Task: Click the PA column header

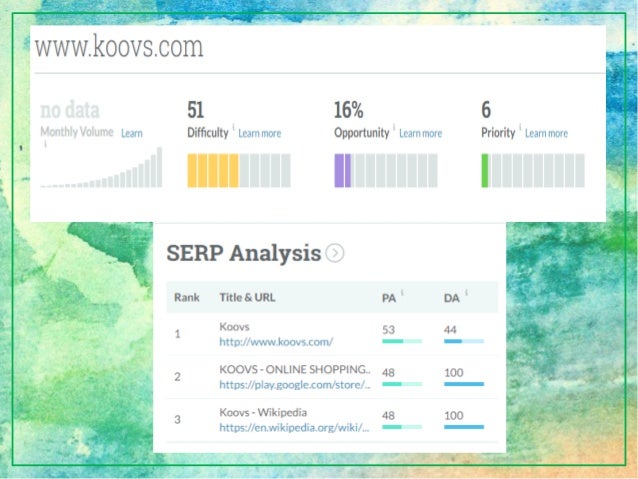Action: pyautogui.click(x=389, y=298)
